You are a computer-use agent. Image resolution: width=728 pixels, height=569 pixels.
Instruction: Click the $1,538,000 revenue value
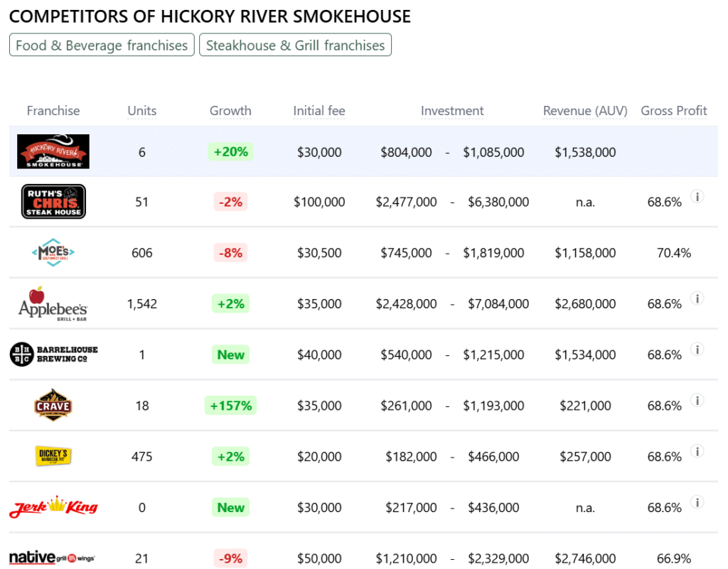pyautogui.click(x=585, y=152)
